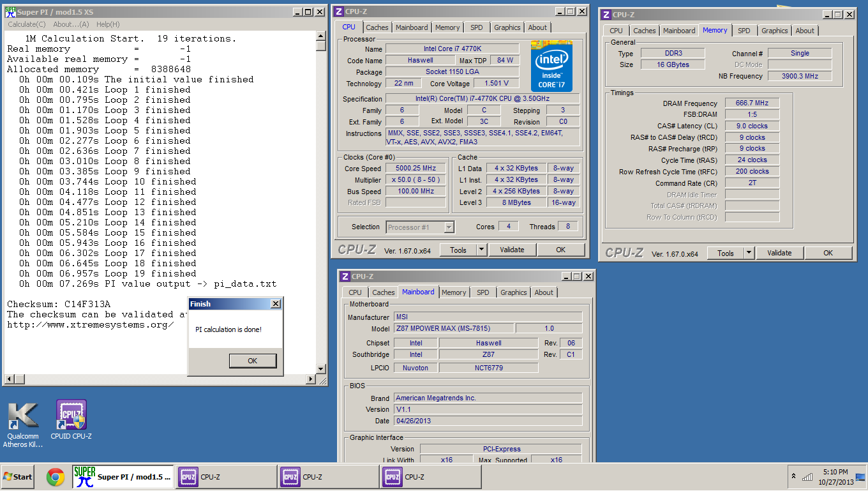Switch to Mainboard tab in CPU window
The image size is (868, 491).
[x=412, y=27]
